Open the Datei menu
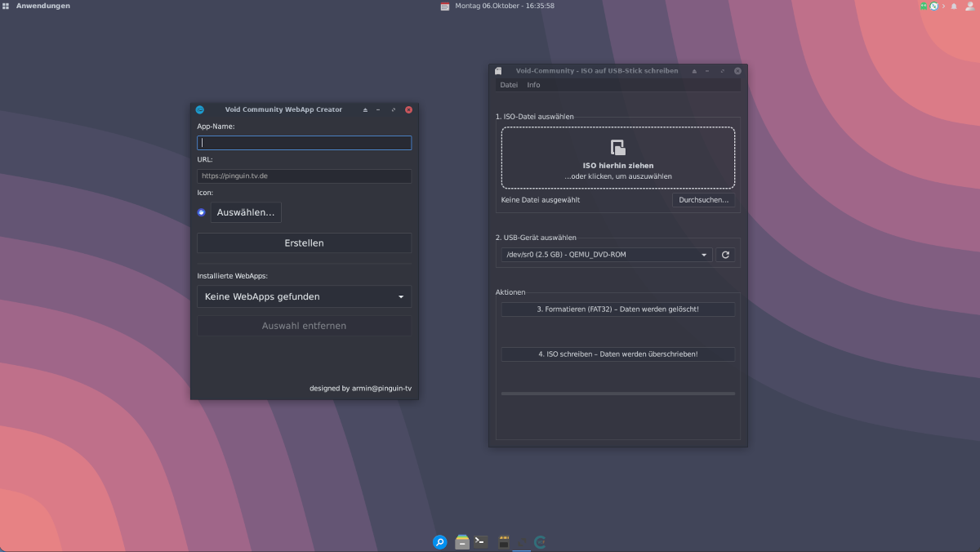The width and height of the screenshot is (980, 552). 509,85
